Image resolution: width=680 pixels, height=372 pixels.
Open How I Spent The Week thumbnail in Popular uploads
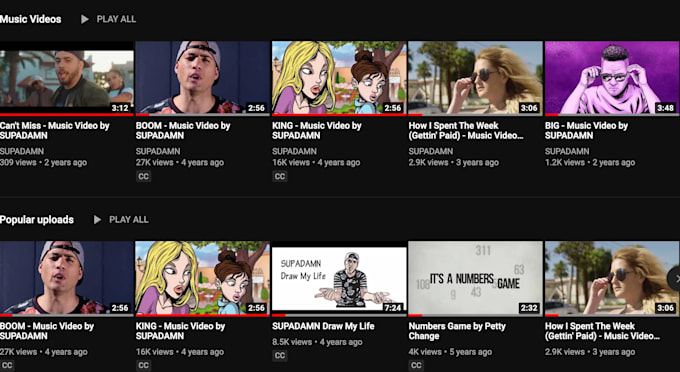tap(612, 278)
